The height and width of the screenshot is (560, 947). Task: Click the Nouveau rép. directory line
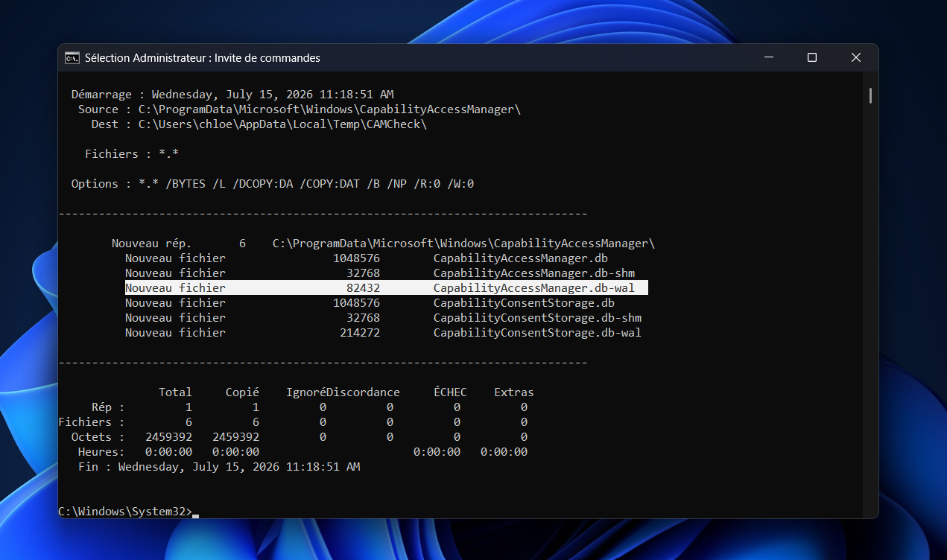click(x=383, y=244)
